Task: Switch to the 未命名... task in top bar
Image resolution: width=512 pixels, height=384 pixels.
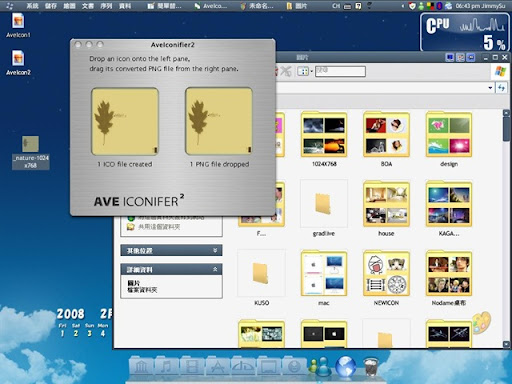Action: [257, 6]
